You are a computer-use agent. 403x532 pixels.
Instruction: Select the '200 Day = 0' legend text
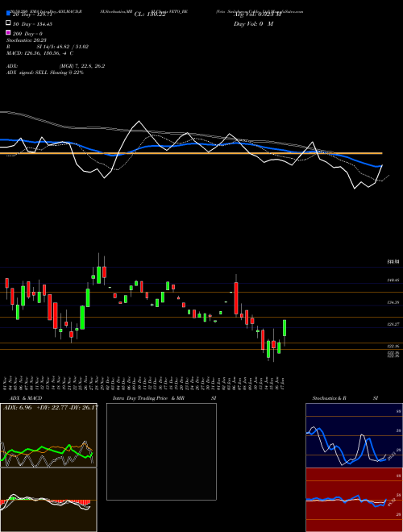27,34
